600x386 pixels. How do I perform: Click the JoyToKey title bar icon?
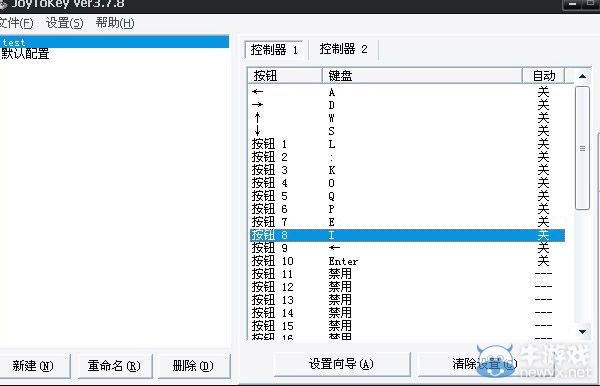pyautogui.click(x=3, y=5)
